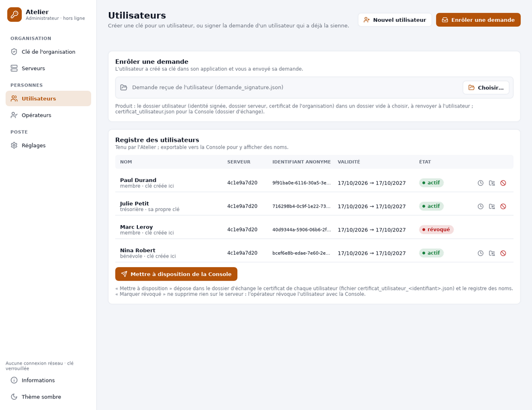Click the NOM column header
The height and width of the screenshot is (410, 532).
[126, 162]
